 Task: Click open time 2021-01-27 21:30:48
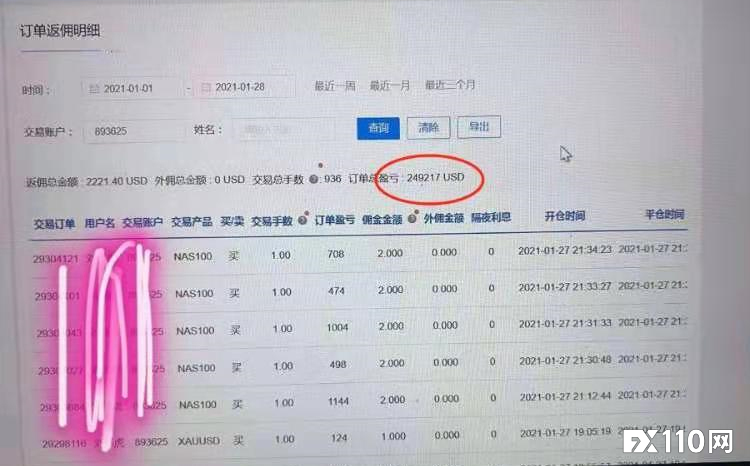pos(565,360)
